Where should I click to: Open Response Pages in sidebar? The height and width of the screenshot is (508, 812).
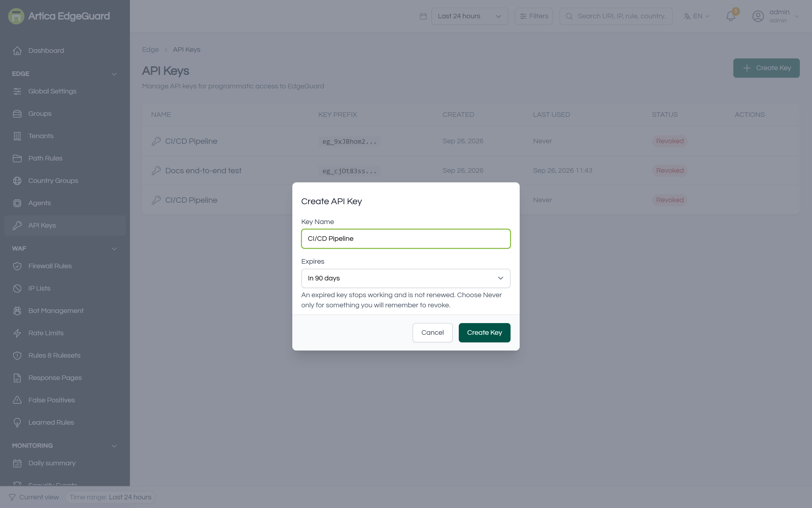(x=65, y=378)
